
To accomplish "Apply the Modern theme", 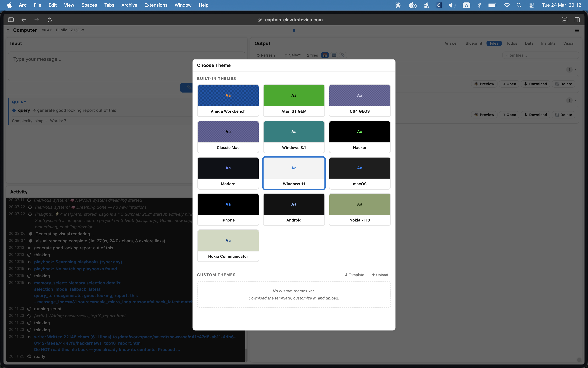I will (x=228, y=173).
